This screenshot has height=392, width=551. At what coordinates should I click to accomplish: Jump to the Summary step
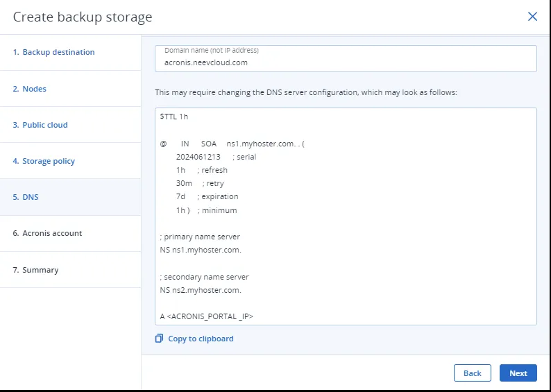[70, 270]
